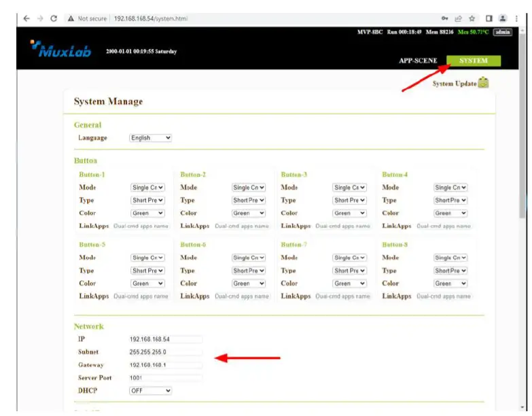Open the Button-2 Type dropdown

tap(249, 201)
